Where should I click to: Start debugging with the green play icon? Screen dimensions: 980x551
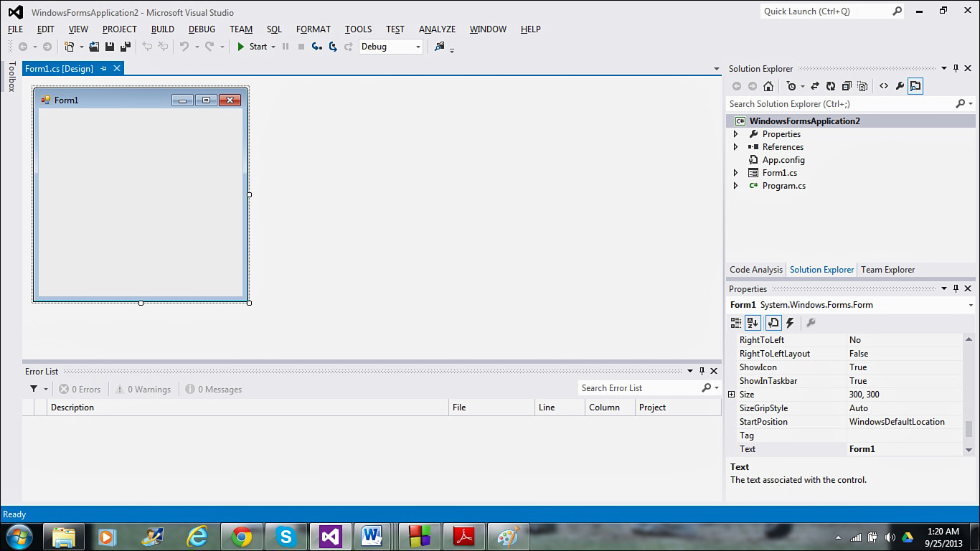tap(241, 47)
